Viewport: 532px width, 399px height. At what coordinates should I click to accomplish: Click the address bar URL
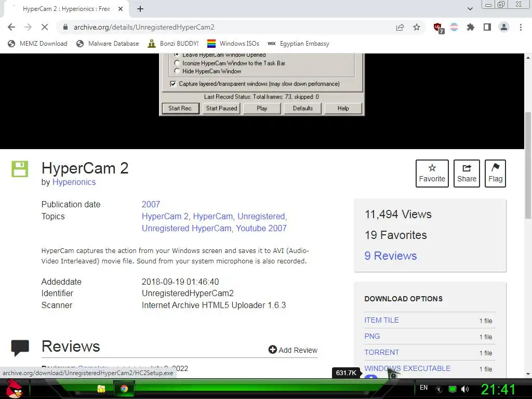click(144, 27)
